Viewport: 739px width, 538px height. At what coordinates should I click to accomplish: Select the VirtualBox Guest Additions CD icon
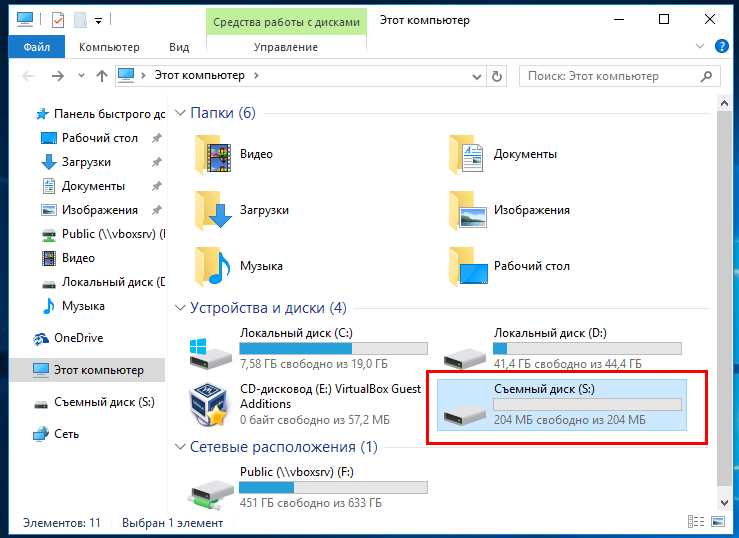coord(209,404)
